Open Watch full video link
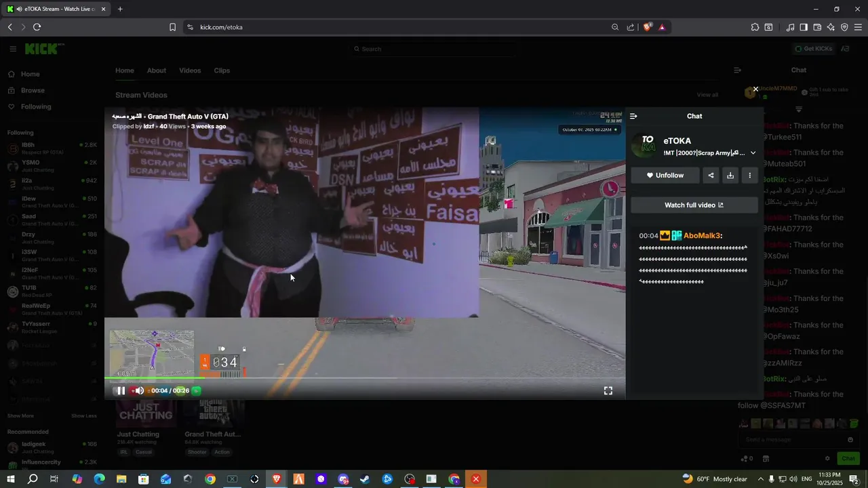 pyautogui.click(x=694, y=205)
